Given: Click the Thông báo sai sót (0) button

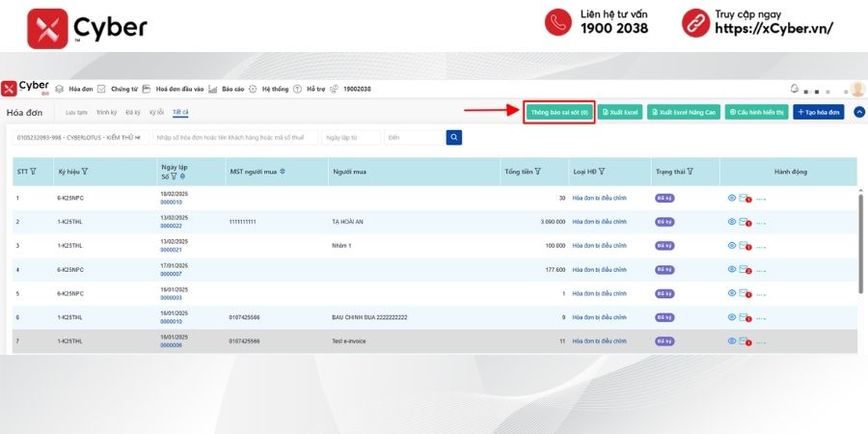Looking at the screenshot, I should pyautogui.click(x=559, y=113).
